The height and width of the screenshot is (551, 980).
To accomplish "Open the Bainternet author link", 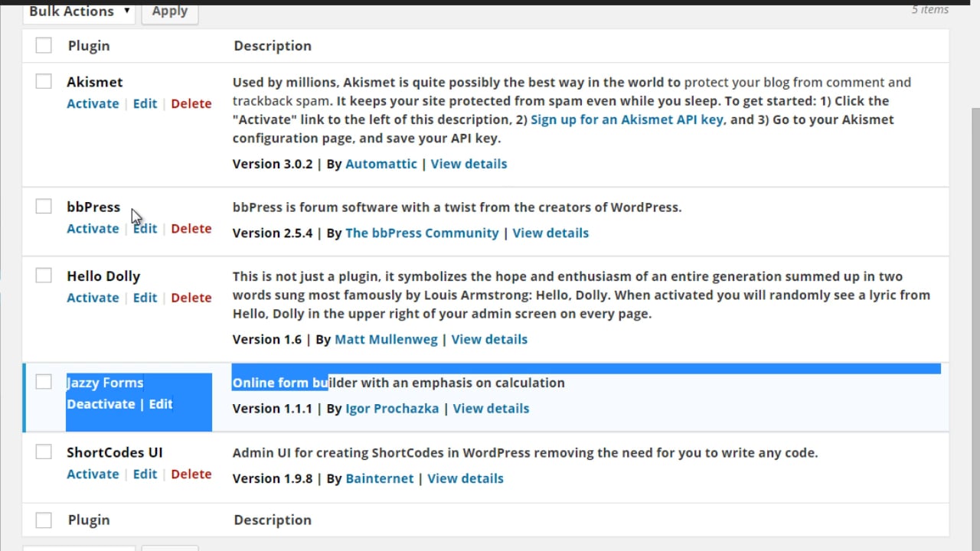I will coord(380,478).
